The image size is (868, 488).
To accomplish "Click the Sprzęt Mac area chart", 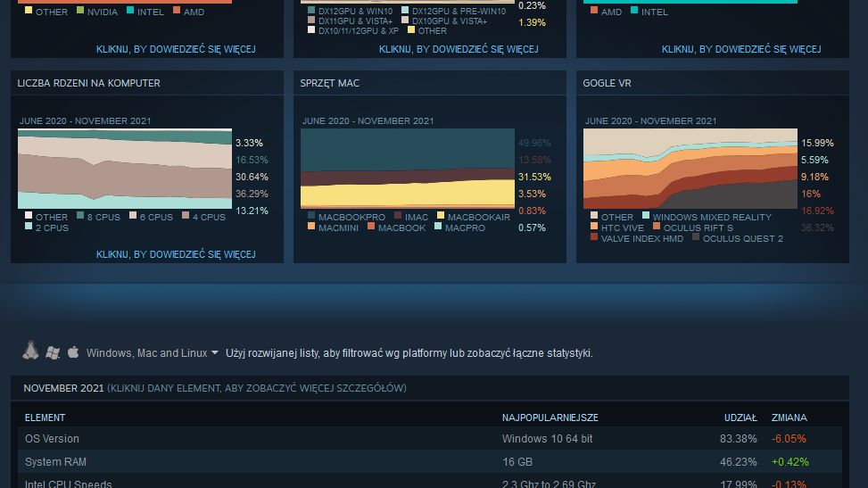I will [408, 169].
